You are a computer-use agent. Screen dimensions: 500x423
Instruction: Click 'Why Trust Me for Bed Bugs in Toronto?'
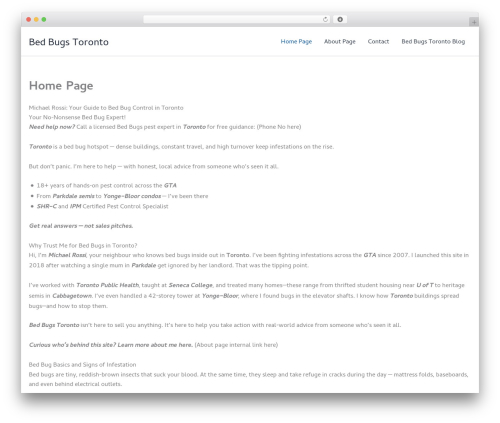click(83, 246)
